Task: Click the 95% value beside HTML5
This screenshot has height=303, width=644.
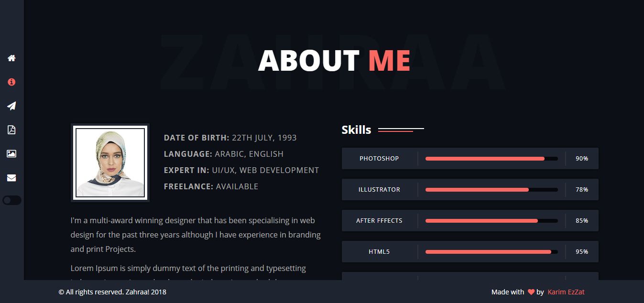Action: [x=581, y=252]
